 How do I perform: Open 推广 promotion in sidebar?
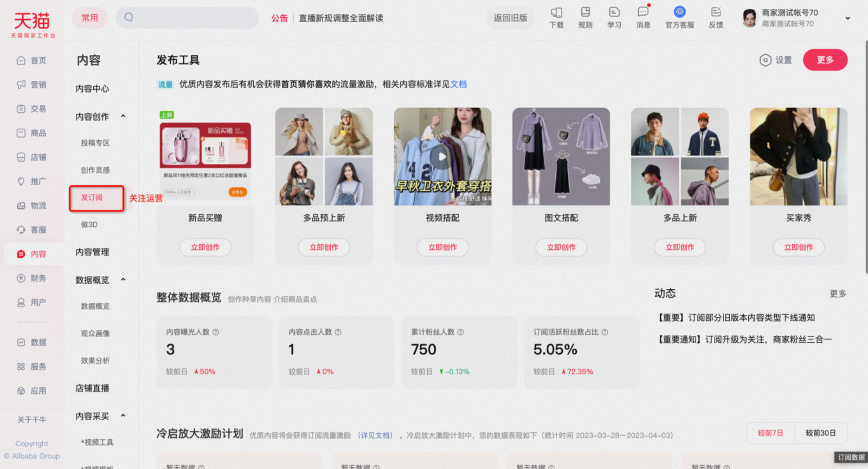tap(32, 181)
